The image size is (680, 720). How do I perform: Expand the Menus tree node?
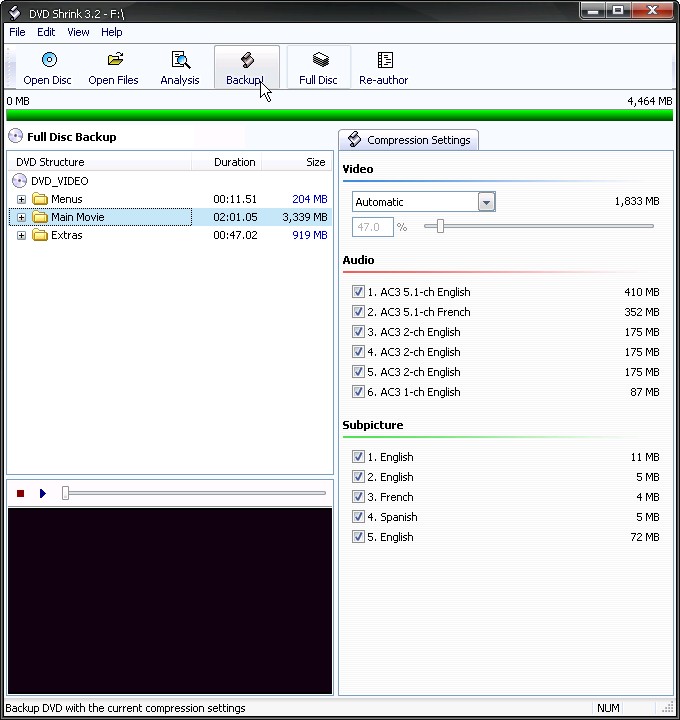tap(21, 199)
